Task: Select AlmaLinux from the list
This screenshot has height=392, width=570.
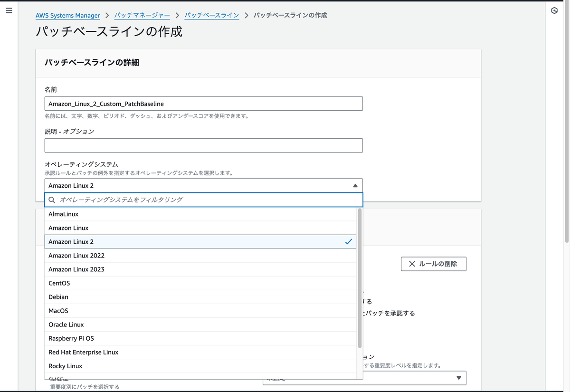Action: tap(200, 214)
